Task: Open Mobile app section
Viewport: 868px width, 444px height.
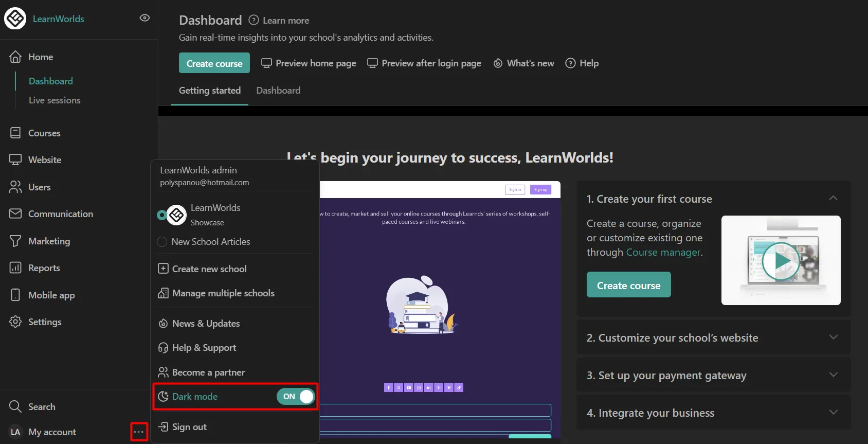Action: pos(51,295)
